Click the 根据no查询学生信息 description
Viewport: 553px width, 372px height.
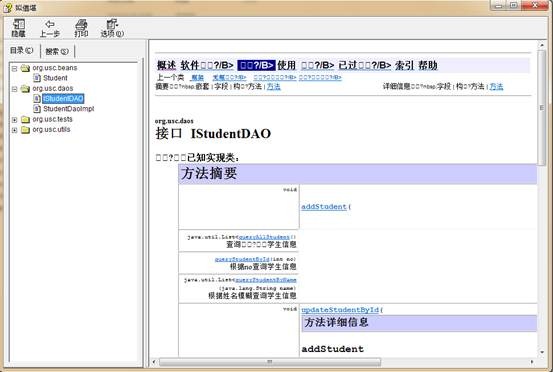pos(263,267)
